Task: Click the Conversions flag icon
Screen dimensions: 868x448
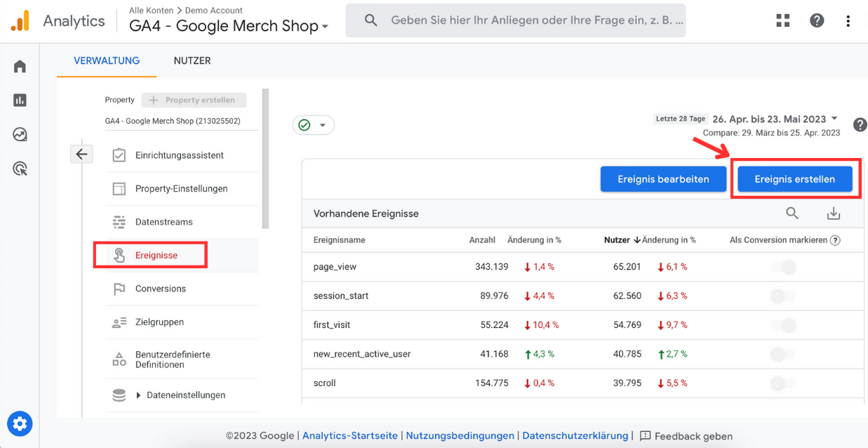Action: [119, 289]
